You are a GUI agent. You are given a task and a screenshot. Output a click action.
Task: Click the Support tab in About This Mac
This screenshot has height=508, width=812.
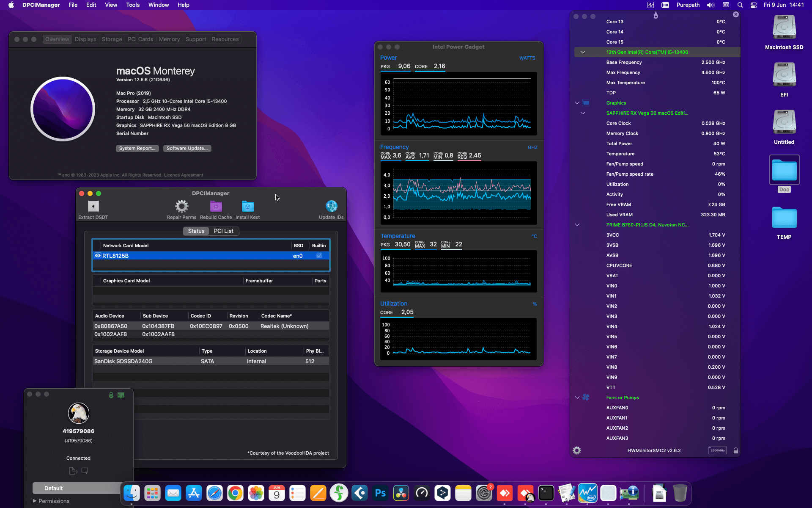coord(196,39)
